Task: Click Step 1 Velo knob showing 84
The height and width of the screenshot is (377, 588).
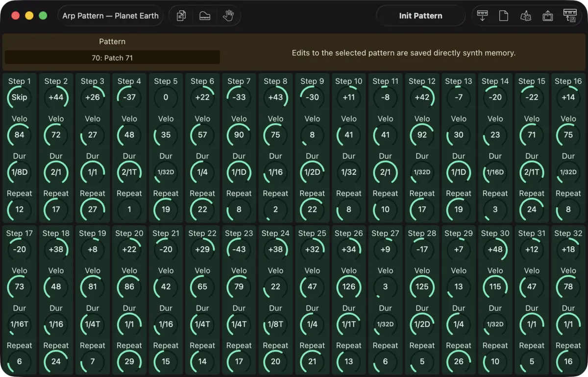Action: point(20,135)
